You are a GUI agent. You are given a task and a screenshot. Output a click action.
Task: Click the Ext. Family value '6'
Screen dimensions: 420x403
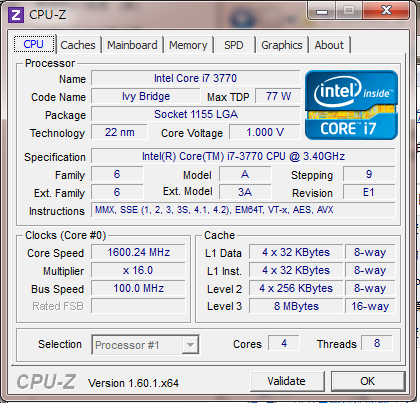117,192
